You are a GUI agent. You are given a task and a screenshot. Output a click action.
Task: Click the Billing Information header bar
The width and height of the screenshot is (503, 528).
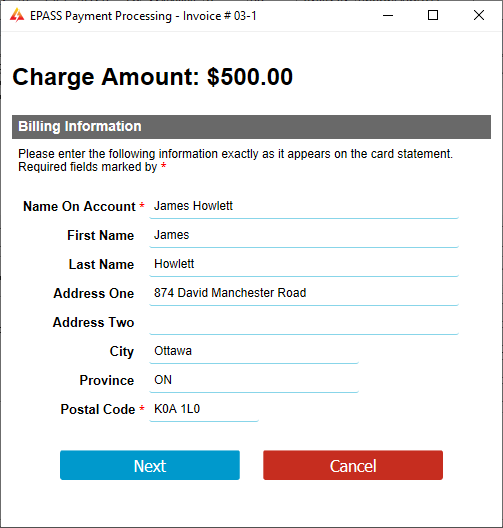(x=251, y=127)
